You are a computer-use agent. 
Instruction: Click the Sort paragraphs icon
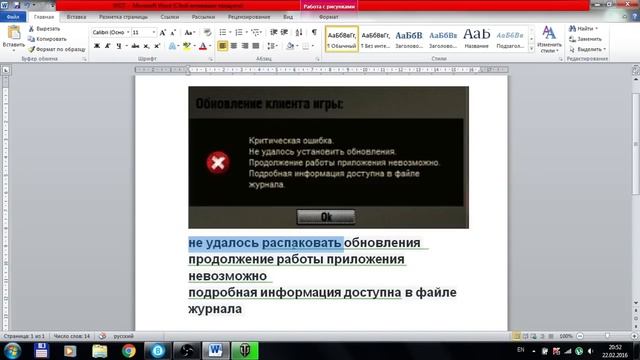[x=299, y=32]
